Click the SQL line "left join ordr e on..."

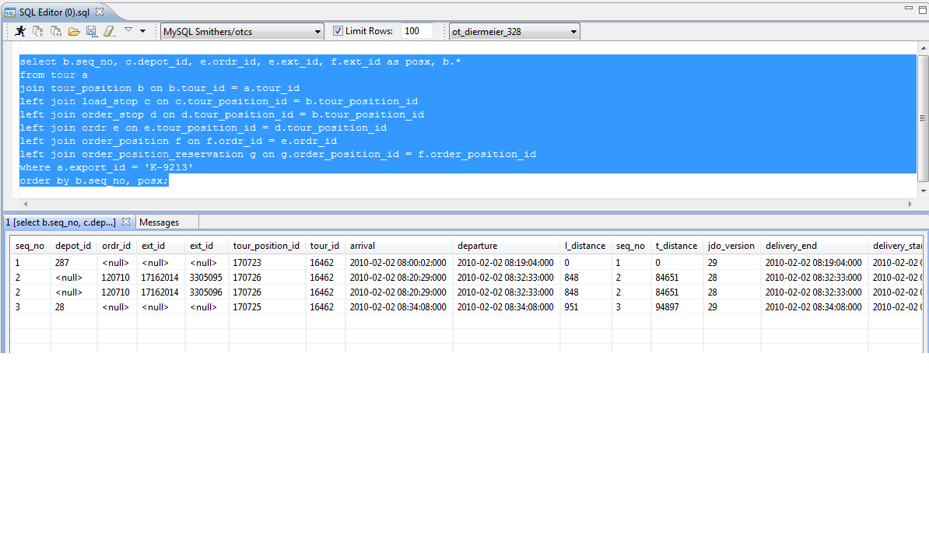coord(203,128)
